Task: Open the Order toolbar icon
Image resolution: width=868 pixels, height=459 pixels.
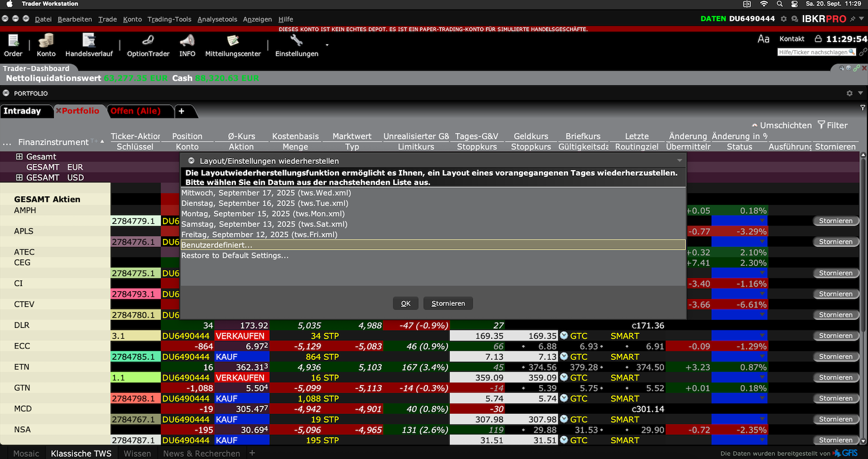Action: tap(13, 41)
